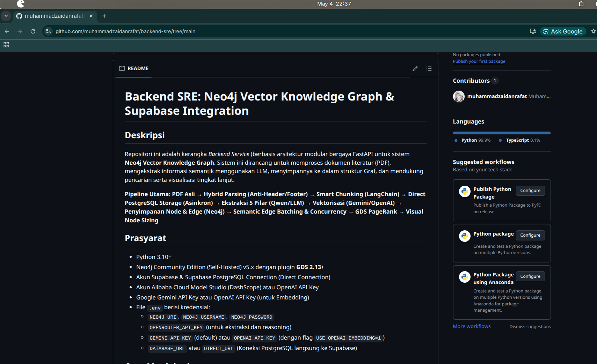The image size is (597, 364).
Task: Open the README outline list icon
Action: 429,68
